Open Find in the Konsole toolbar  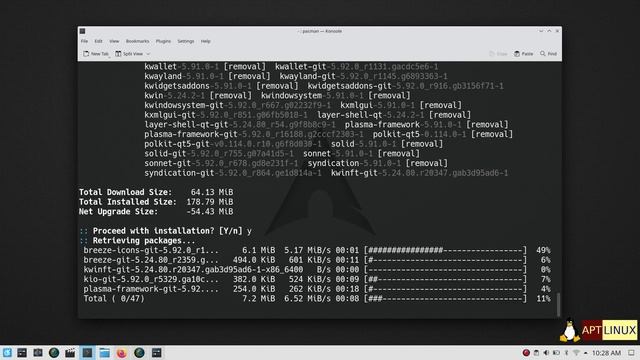pyautogui.click(x=548, y=54)
